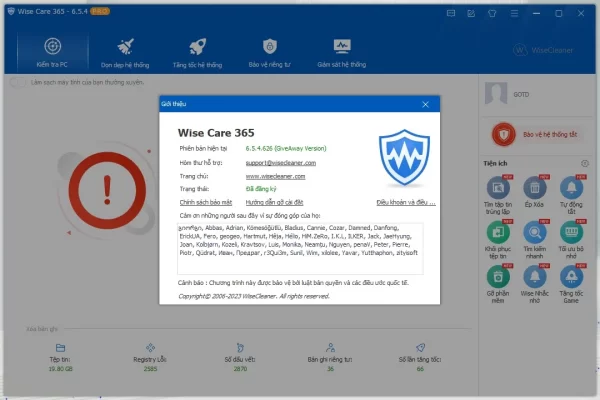This screenshot has width=600, height=400.
Task: Switch to the Dọn dẹp hệ thống tab
Action: coord(126,50)
